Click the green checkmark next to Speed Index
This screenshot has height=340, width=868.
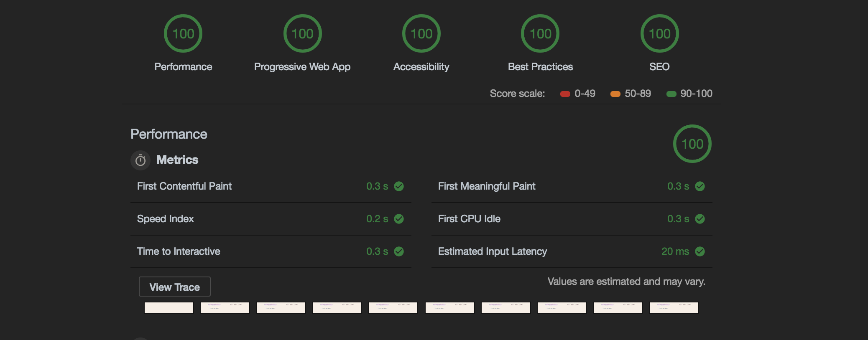click(399, 219)
